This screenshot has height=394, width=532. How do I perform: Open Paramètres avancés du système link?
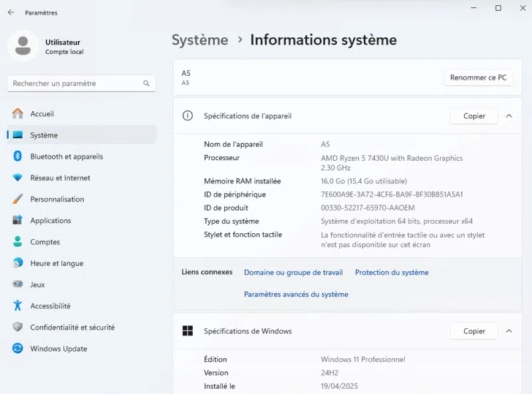pos(296,294)
